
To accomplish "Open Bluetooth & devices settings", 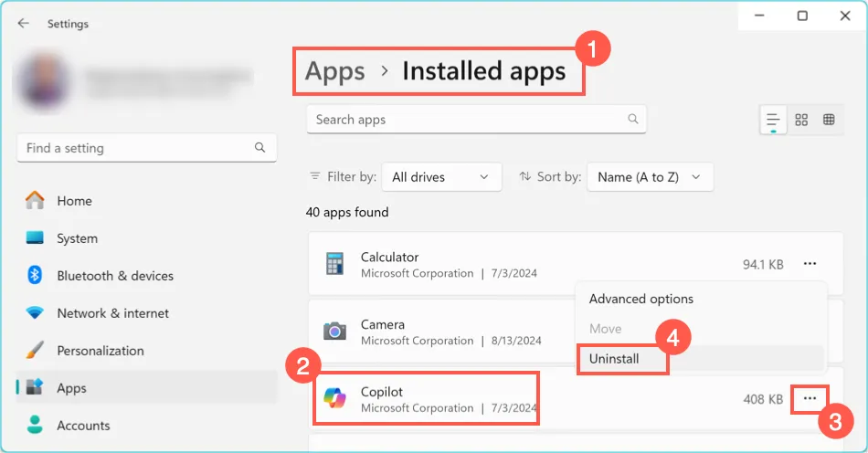I will pyautogui.click(x=147, y=276).
